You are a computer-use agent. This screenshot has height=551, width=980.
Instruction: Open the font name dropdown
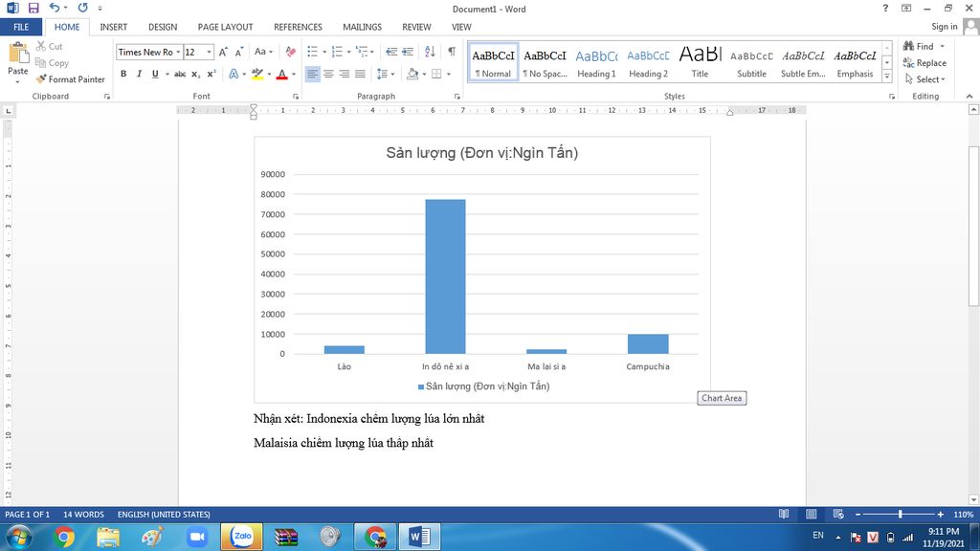click(x=178, y=52)
